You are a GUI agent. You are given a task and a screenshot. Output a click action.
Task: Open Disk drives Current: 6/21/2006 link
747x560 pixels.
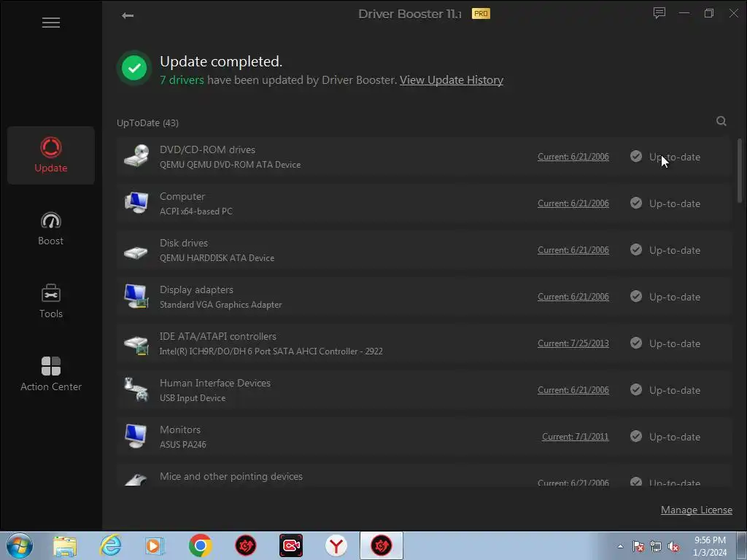(573, 250)
